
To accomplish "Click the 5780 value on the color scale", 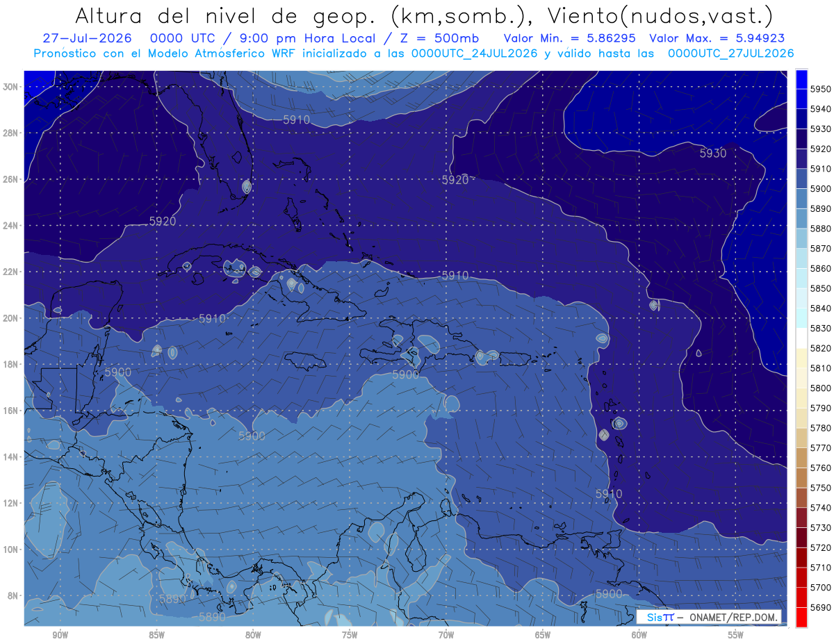I will (x=820, y=428).
